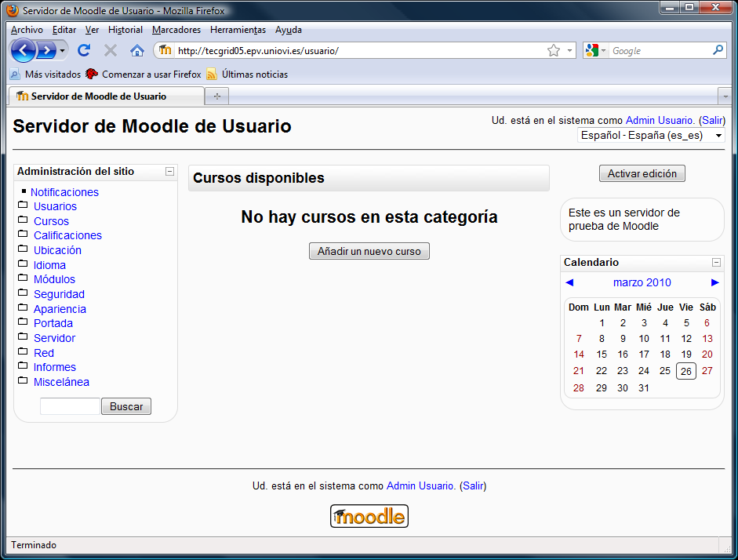Expand the Cursos folder
This screenshot has height=560, width=738.
[51, 221]
